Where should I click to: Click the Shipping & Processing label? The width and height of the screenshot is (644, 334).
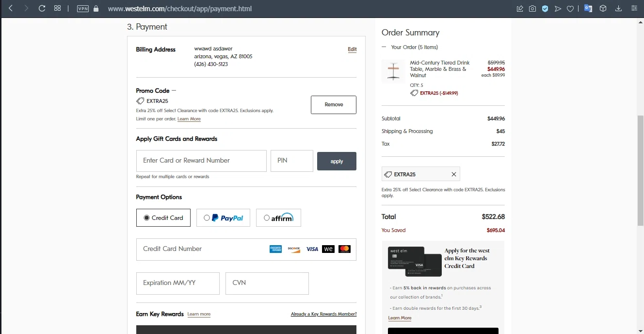click(x=407, y=131)
